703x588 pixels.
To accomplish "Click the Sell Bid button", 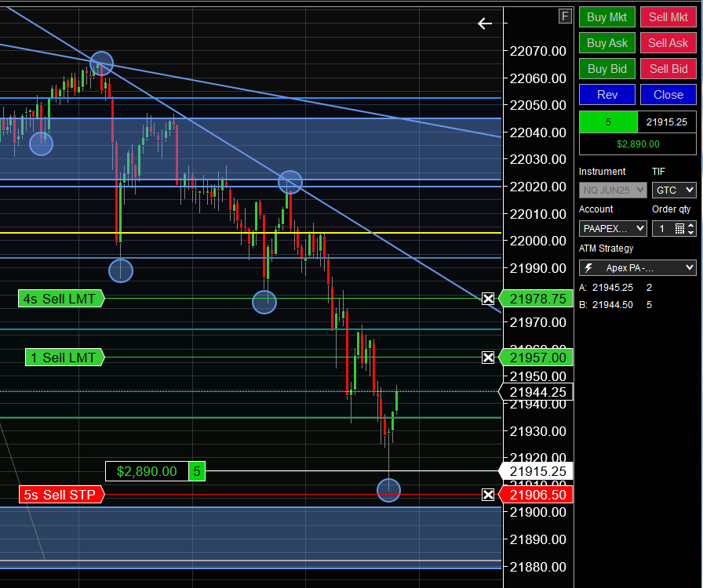I will pos(668,68).
